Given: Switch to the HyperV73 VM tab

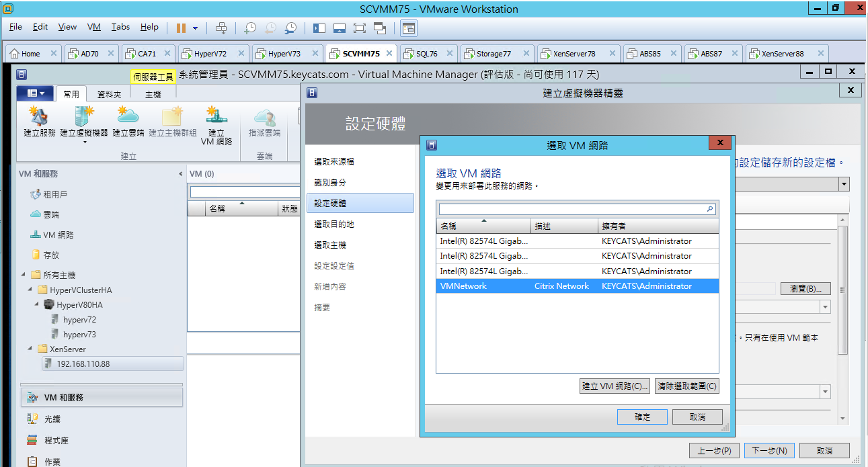Looking at the screenshot, I should tap(284, 54).
